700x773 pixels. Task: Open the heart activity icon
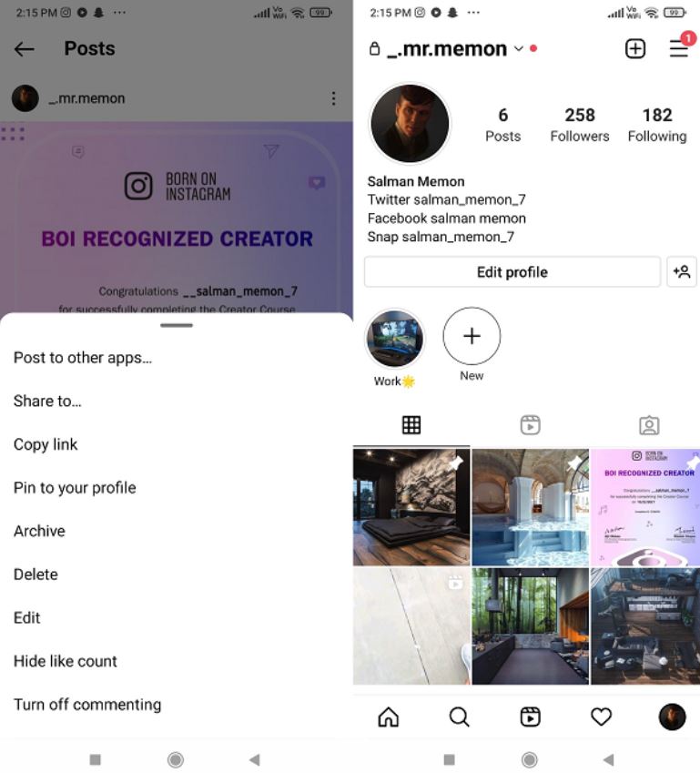[601, 717]
